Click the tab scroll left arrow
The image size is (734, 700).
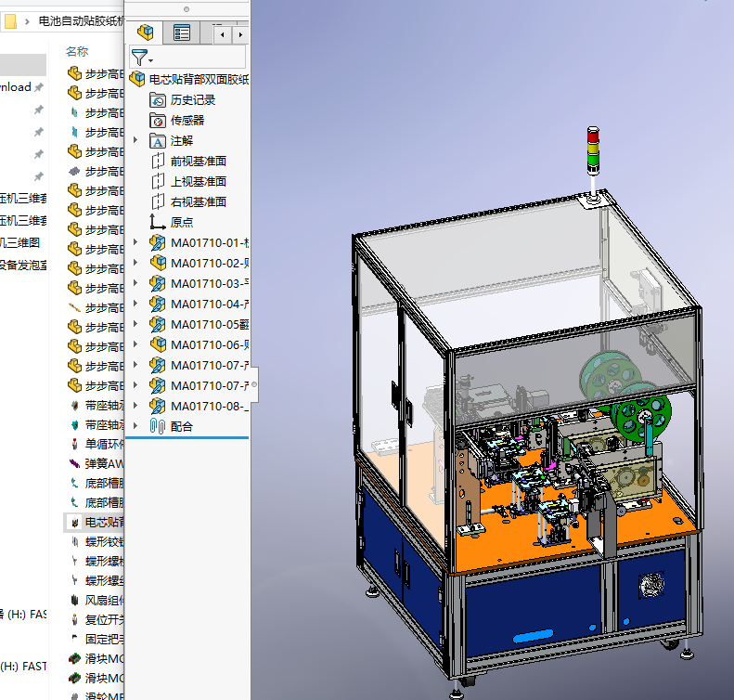(223, 34)
